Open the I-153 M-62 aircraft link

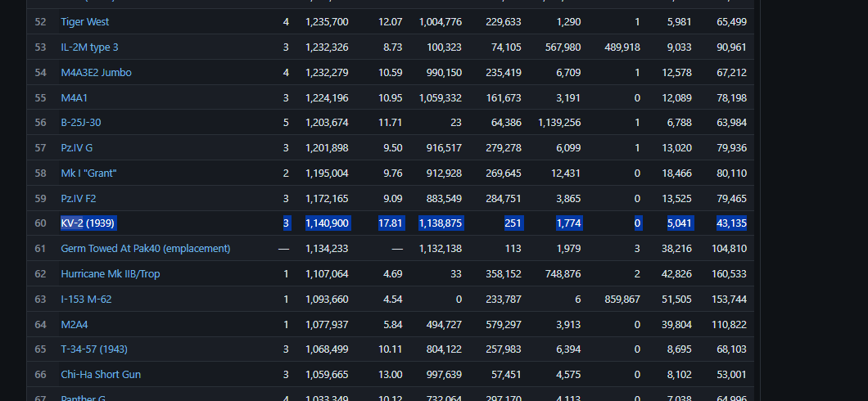86,300
